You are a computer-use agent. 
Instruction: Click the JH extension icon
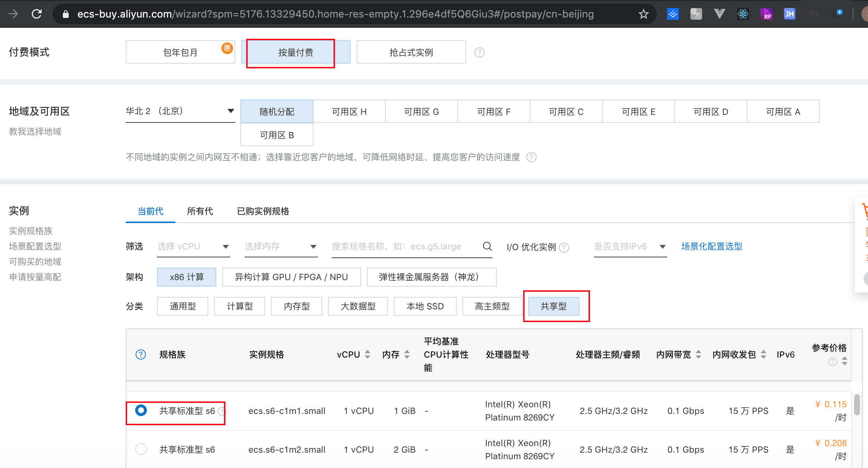pos(789,14)
